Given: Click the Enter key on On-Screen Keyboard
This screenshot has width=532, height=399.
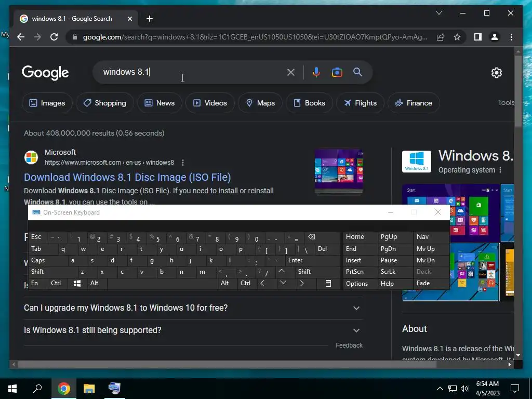Looking at the screenshot, I should coord(312,261).
